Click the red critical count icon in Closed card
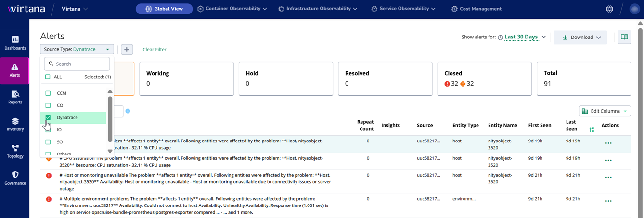 click(447, 84)
